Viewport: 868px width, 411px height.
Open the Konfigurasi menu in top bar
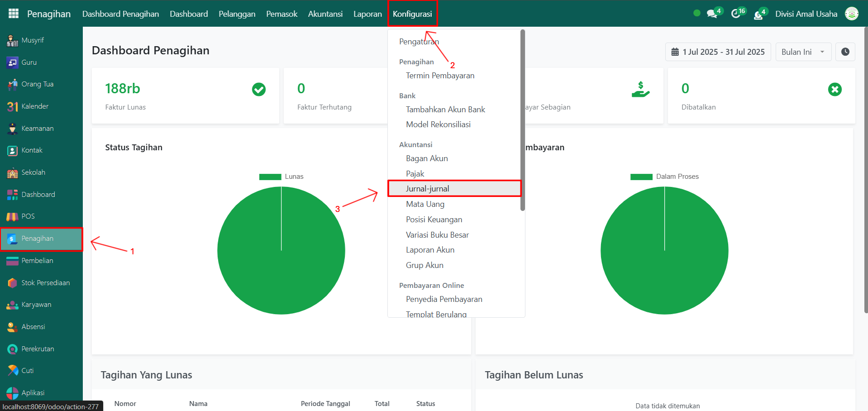[412, 14]
